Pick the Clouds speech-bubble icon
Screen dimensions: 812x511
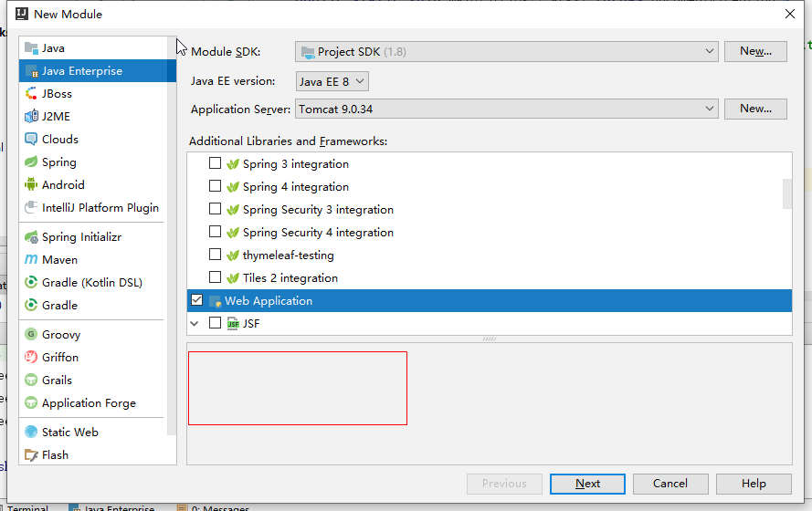pos(31,139)
